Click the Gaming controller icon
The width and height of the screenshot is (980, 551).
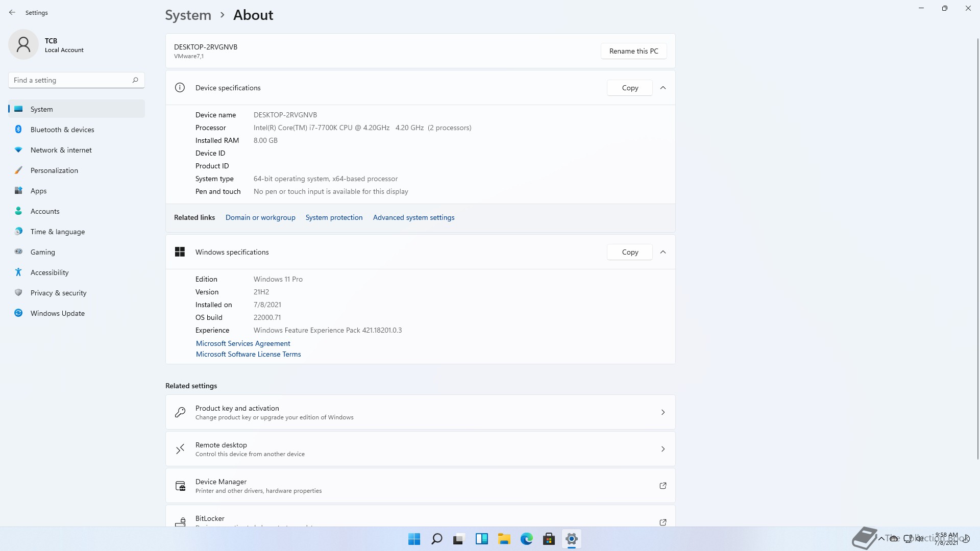(x=18, y=252)
